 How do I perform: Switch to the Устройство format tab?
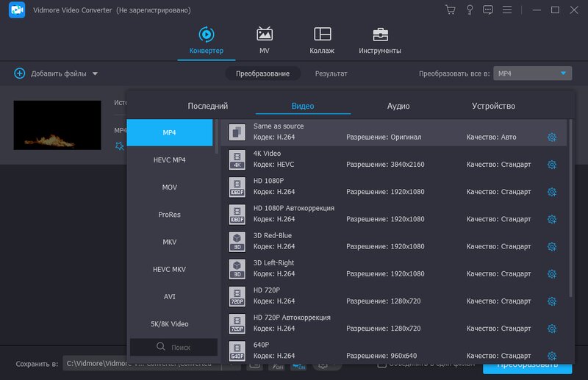(x=493, y=106)
